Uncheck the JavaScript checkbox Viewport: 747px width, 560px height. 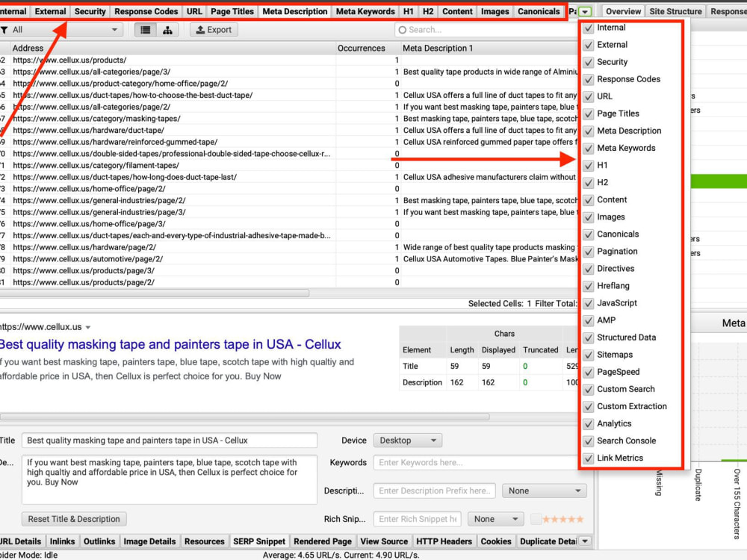[x=589, y=303]
